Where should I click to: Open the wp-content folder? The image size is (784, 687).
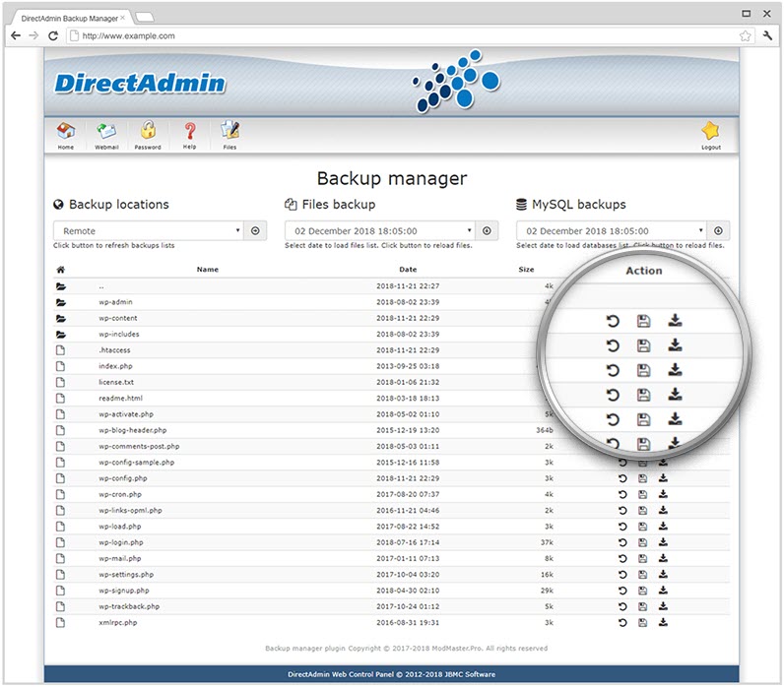point(118,318)
